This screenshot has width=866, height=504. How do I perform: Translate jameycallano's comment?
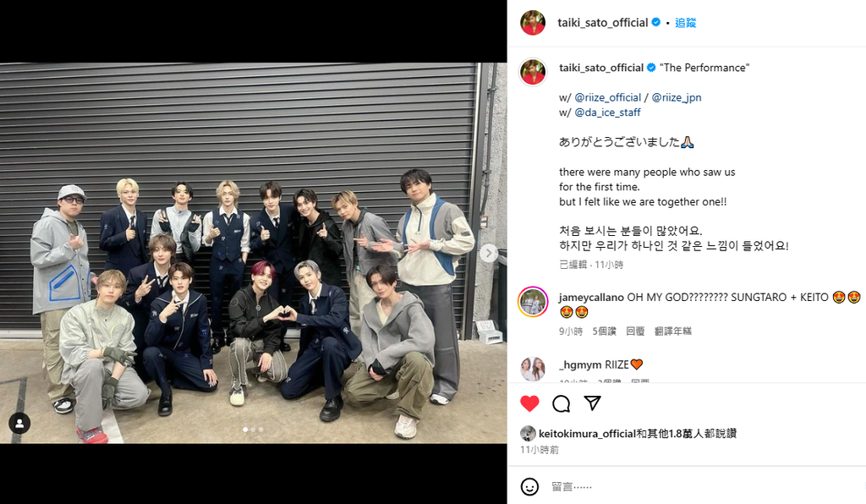pos(672,331)
